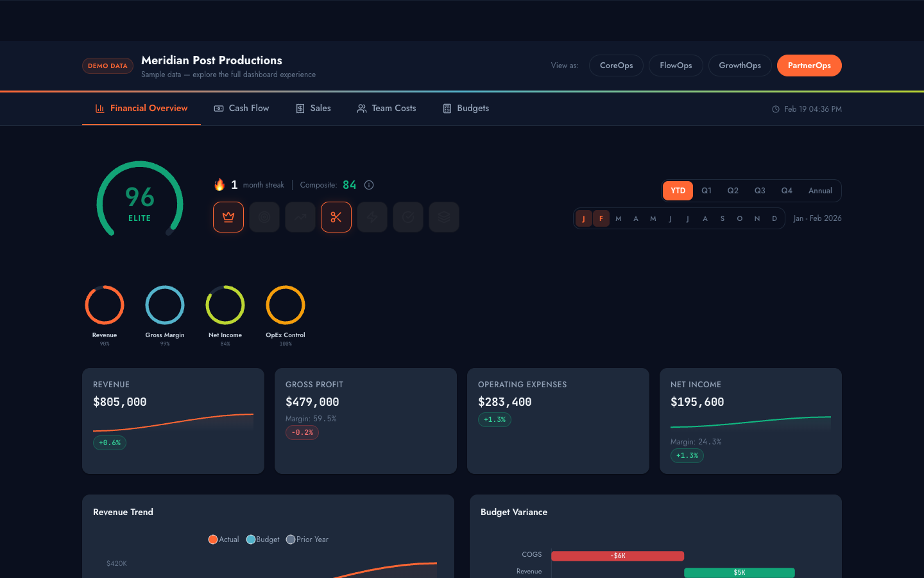
Task: Select the lightning bolt badge icon
Action: pos(372,217)
